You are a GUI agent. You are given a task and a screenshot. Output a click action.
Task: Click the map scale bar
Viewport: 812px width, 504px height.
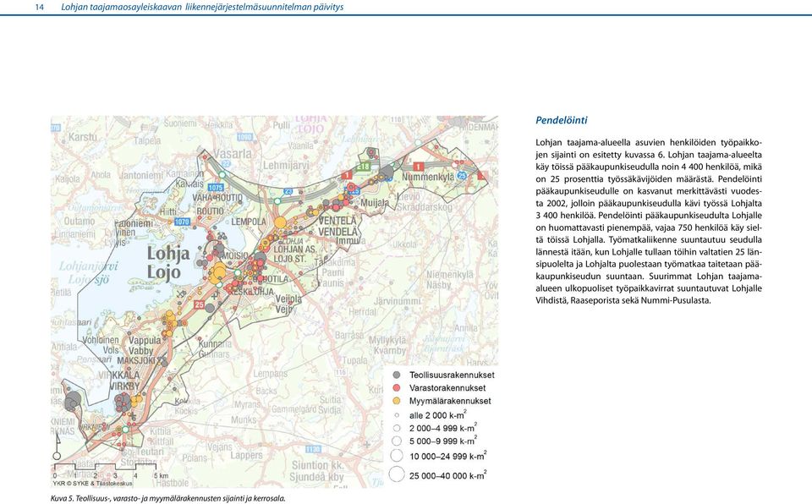click(105, 468)
